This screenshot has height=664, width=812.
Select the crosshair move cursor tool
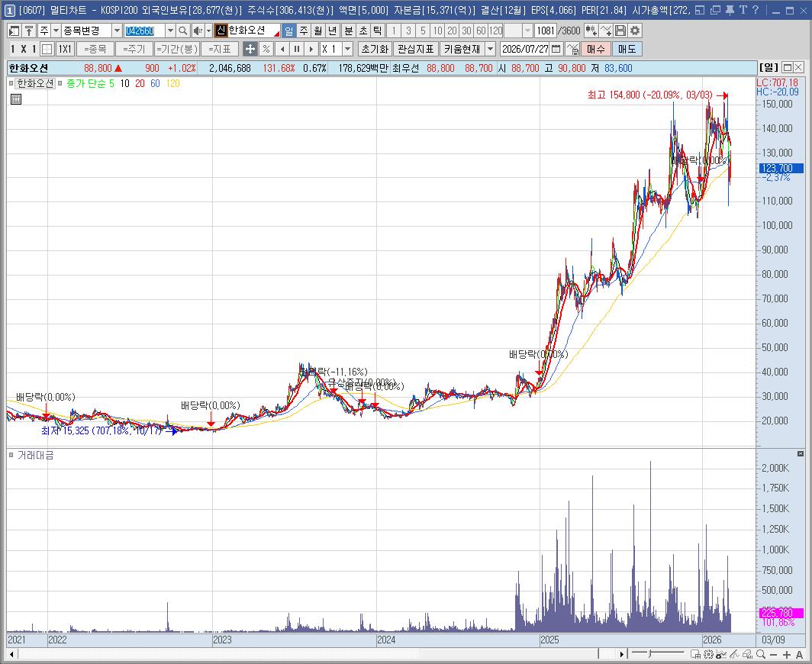click(x=250, y=49)
